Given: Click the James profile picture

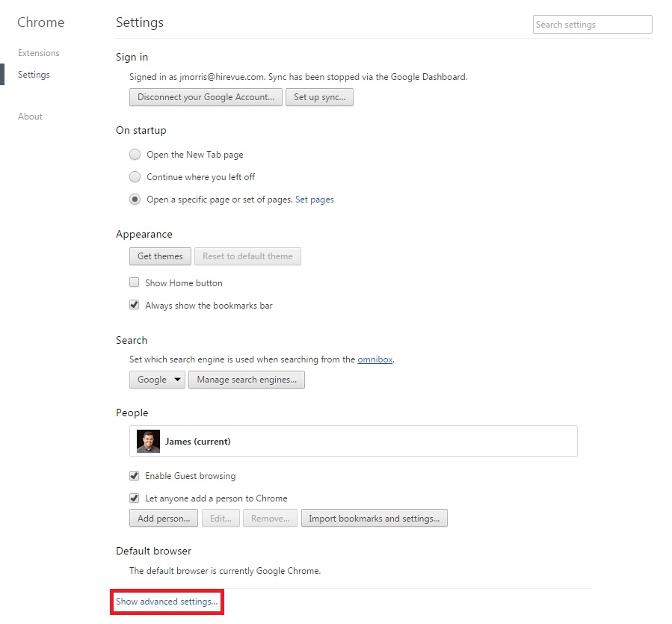Looking at the screenshot, I should click(147, 441).
